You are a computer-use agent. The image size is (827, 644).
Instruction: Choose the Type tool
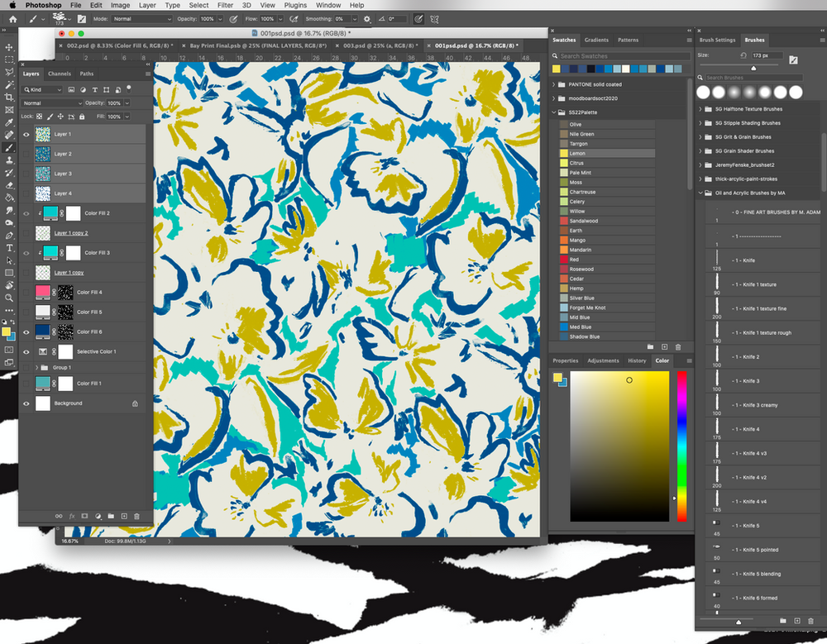click(10, 247)
